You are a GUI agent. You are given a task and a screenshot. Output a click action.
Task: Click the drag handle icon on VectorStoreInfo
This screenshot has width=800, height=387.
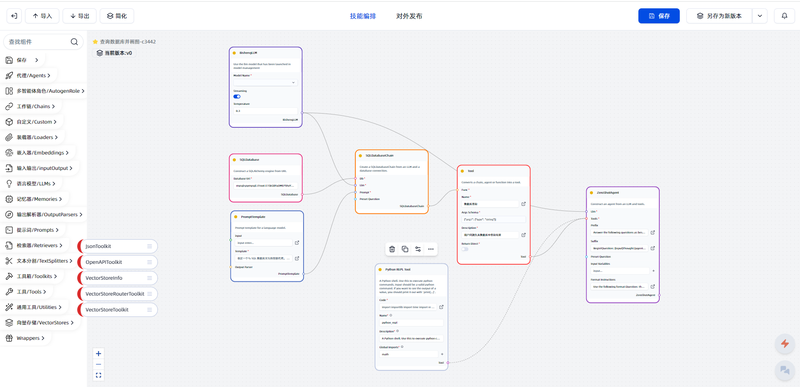pos(149,278)
